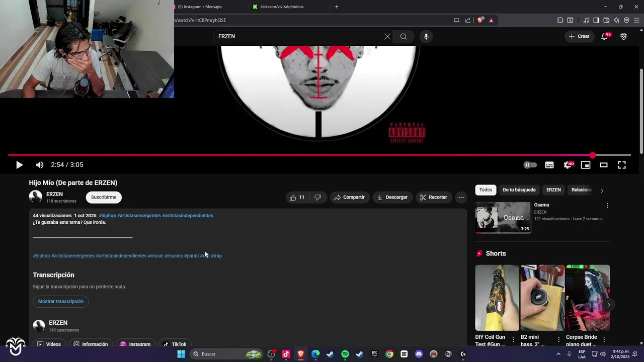Open options for the DIY Coil Gun short
This screenshot has height=362, width=644.
pyautogui.click(x=513, y=340)
